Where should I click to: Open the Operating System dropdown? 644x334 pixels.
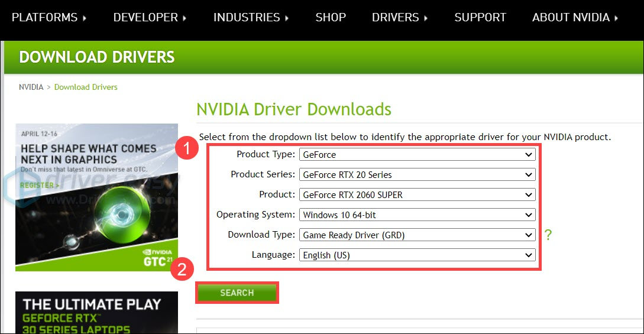(x=418, y=215)
